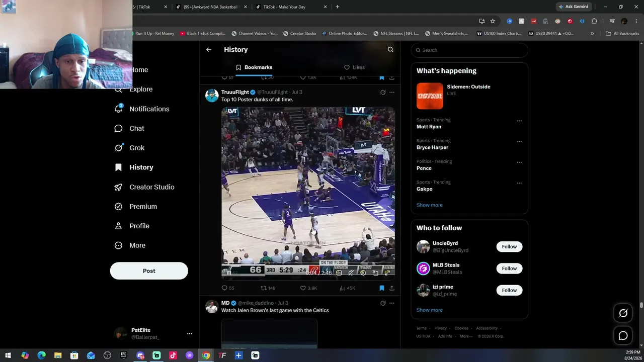Reply to the TruuuFlight dunk post
The width and height of the screenshot is (644, 362).
[228, 288]
